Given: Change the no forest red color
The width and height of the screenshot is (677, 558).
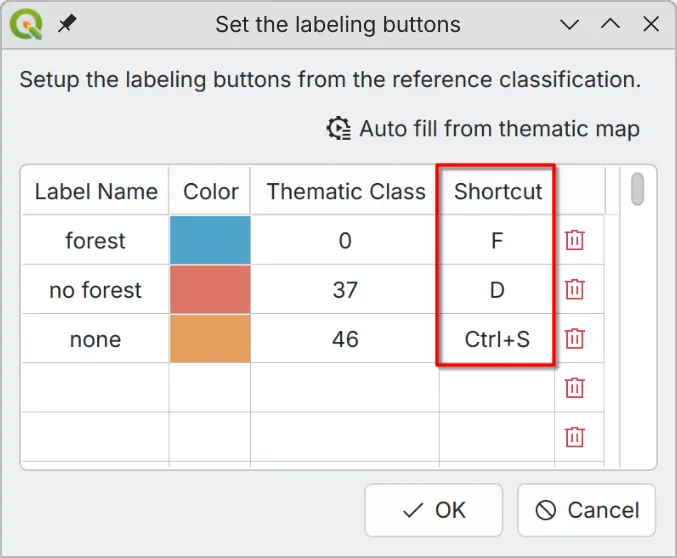Looking at the screenshot, I should (x=210, y=290).
